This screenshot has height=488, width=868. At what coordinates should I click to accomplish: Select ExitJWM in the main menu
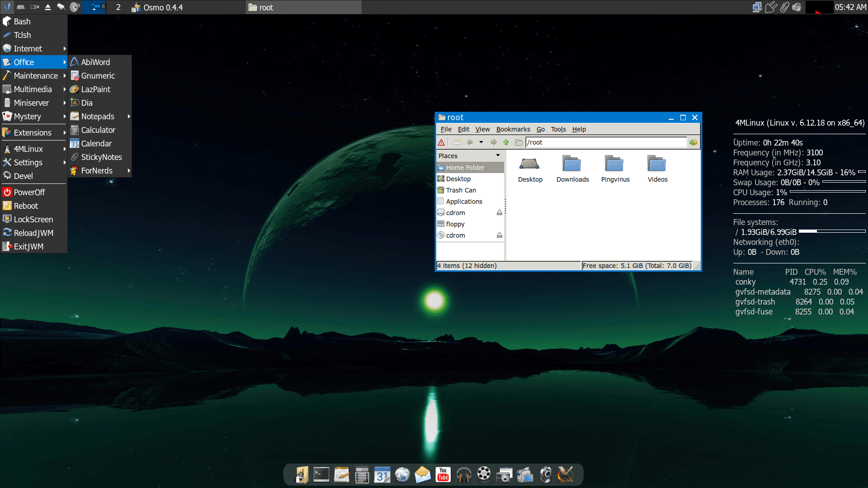click(34, 246)
